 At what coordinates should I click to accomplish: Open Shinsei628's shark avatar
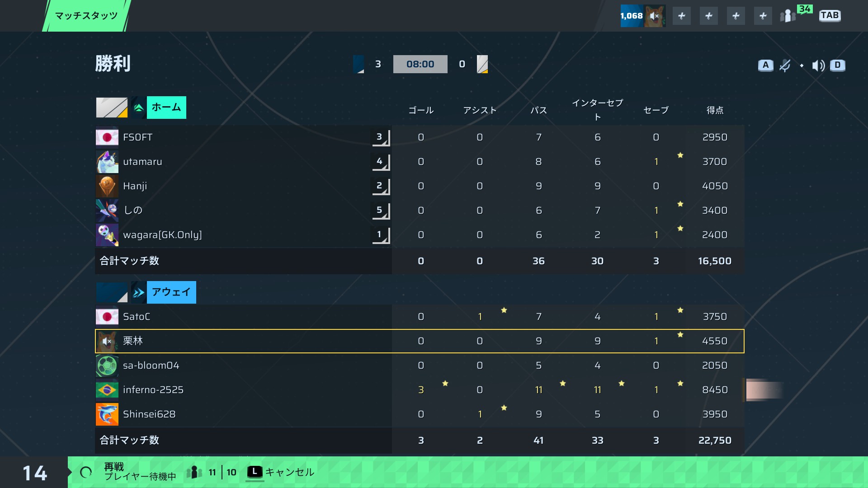pyautogui.click(x=107, y=414)
